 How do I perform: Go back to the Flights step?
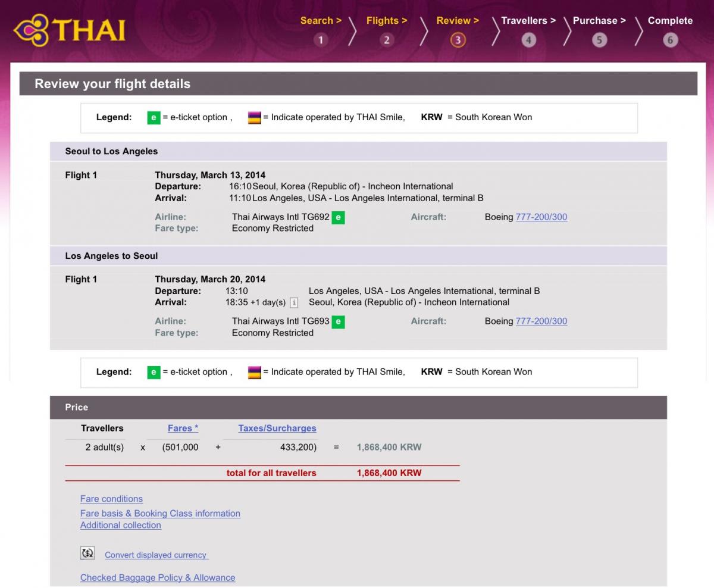click(x=387, y=21)
